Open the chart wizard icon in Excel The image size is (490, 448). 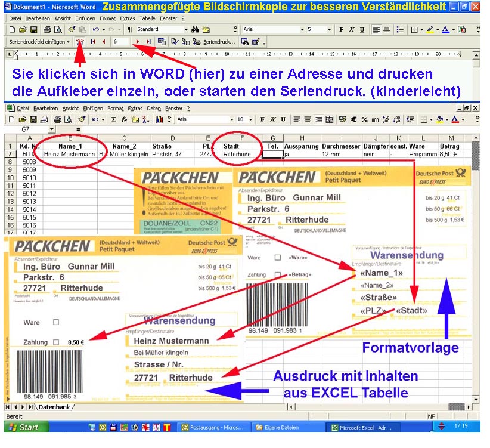[x=159, y=119]
